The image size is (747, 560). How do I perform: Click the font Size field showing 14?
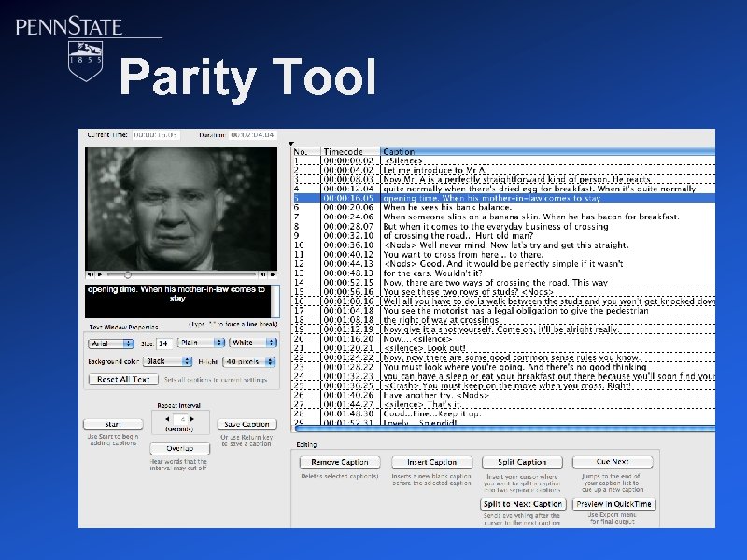point(164,343)
